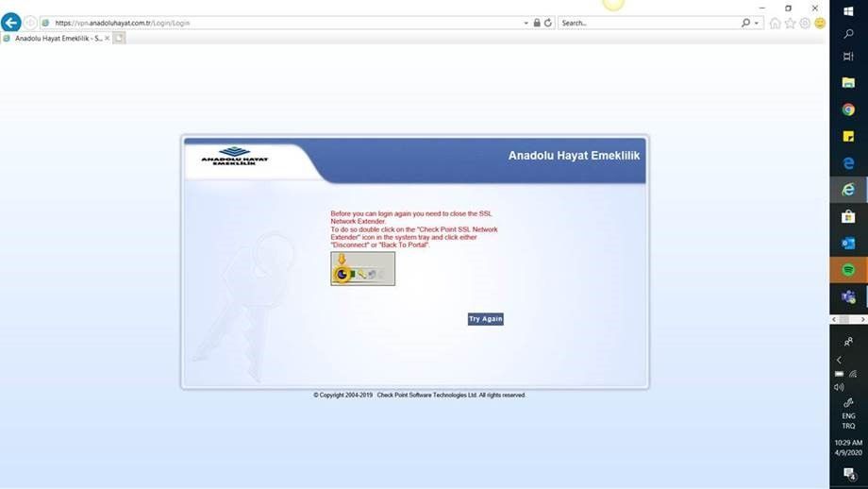
Task: Go back with the browser back arrow
Action: tap(11, 23)
